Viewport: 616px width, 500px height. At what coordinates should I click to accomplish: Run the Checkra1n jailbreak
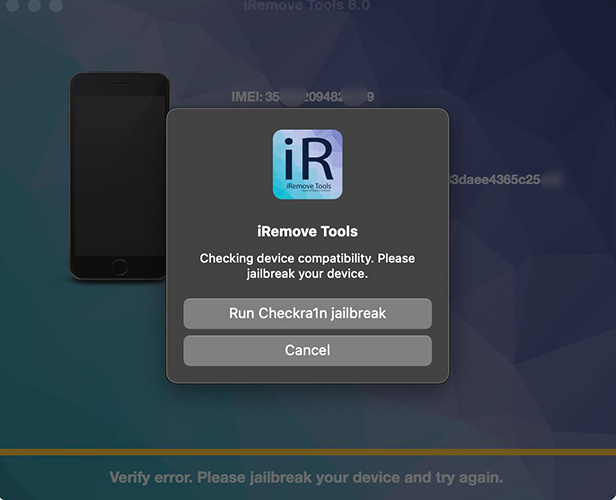pyautogui.click(x=308, y=313)
